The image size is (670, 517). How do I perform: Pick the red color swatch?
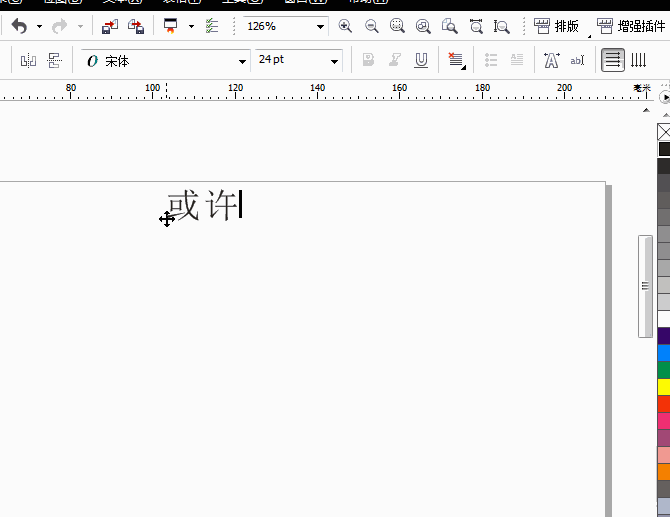pos(664,404)
